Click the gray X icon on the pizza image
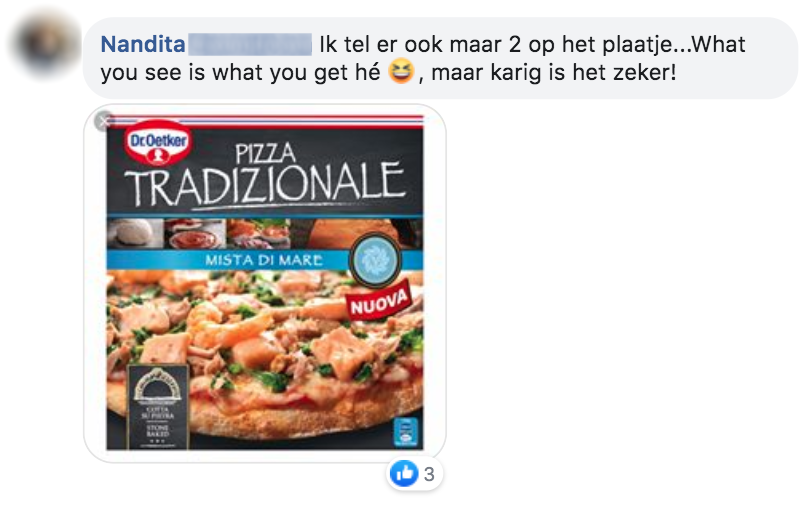This screenshot has width=810, height=509. pos(104,121)
